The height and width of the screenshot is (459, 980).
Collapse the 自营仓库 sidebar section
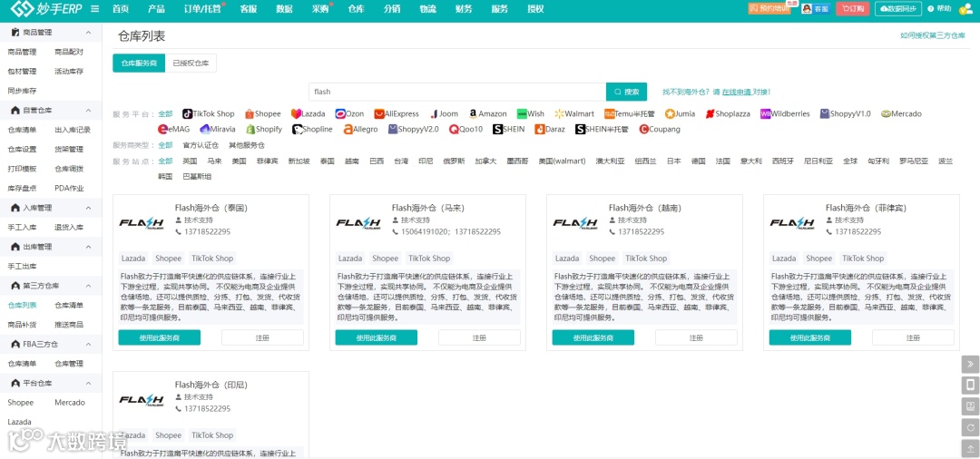pyautogui.click(x=88, y=111)
